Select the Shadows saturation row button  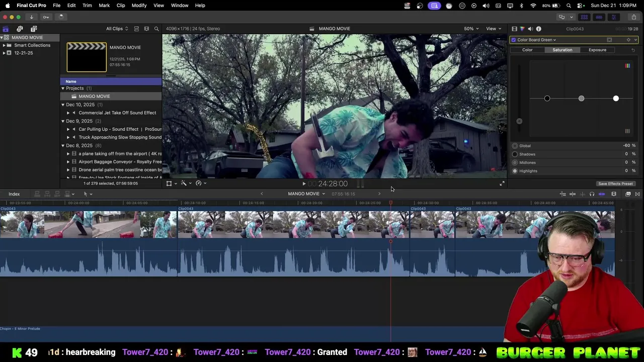coord(515,154)
